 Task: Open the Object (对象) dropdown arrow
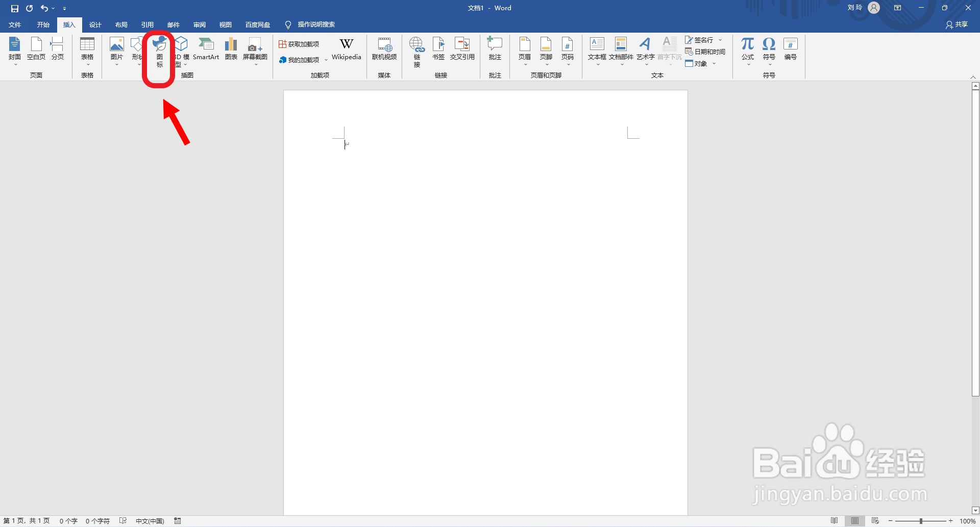tap(714, 64)
